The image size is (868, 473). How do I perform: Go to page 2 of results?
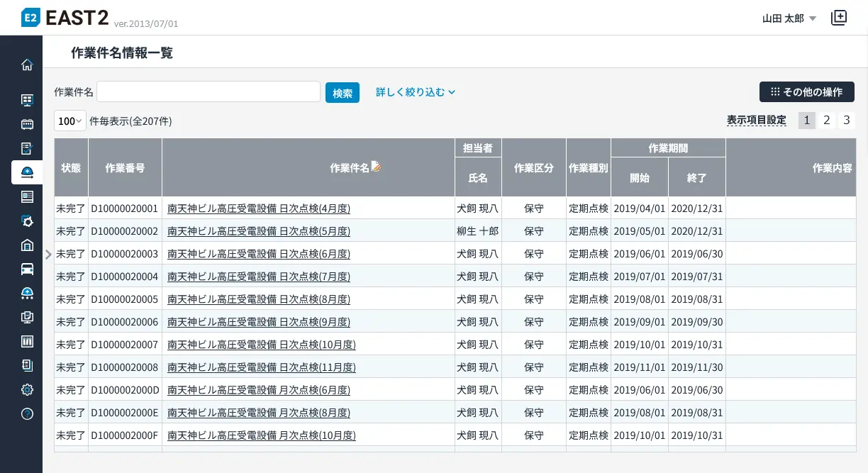[826, 121]
